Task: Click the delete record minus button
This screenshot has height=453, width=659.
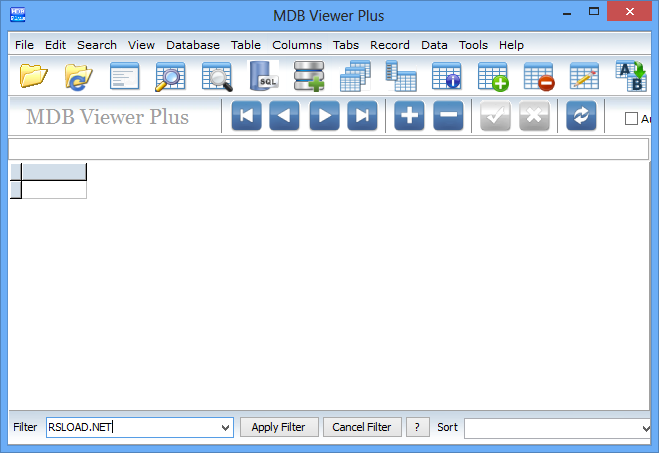Action: [448, 116]
